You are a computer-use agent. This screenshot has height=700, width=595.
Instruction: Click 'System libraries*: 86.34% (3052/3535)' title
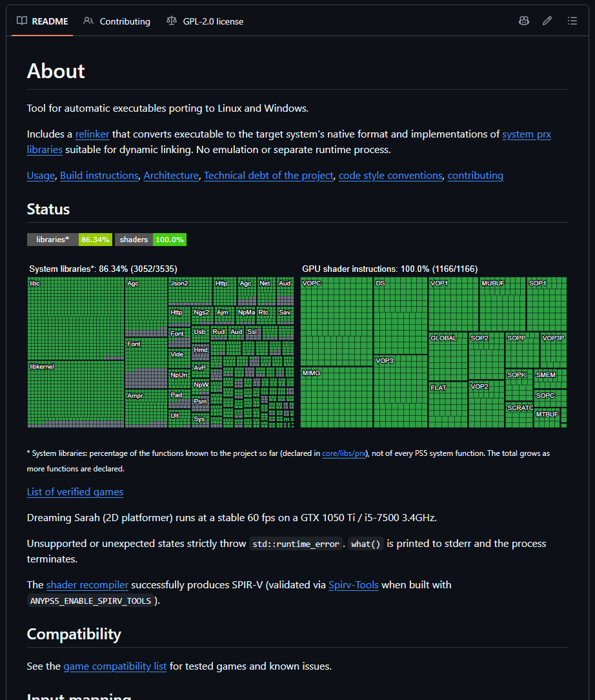[103, 269]
